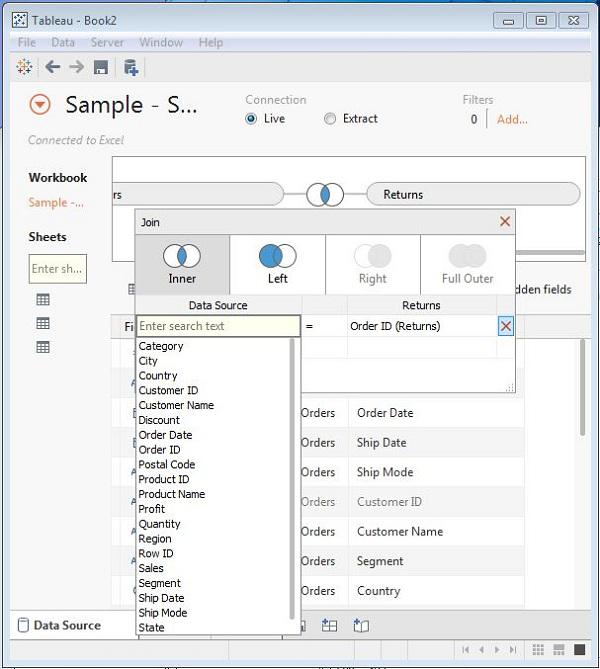Image resolution: width=600 pixels, height=669 pixels.
Task: Click the new story icon
Action: [361, 625]
